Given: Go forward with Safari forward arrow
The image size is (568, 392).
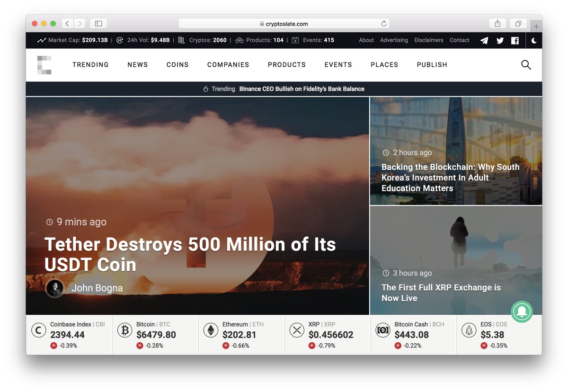Looking at the screenshot, I should tap(80, 23).
